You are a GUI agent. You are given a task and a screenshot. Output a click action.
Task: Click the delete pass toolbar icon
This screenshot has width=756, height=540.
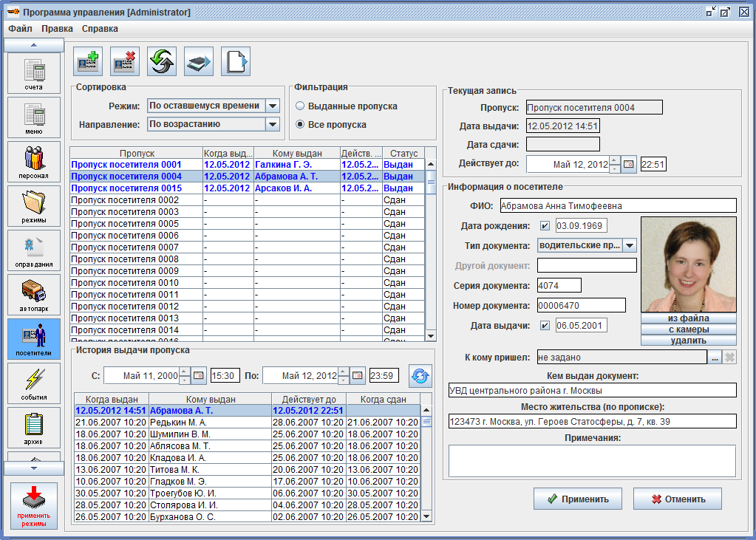[125, 61]
